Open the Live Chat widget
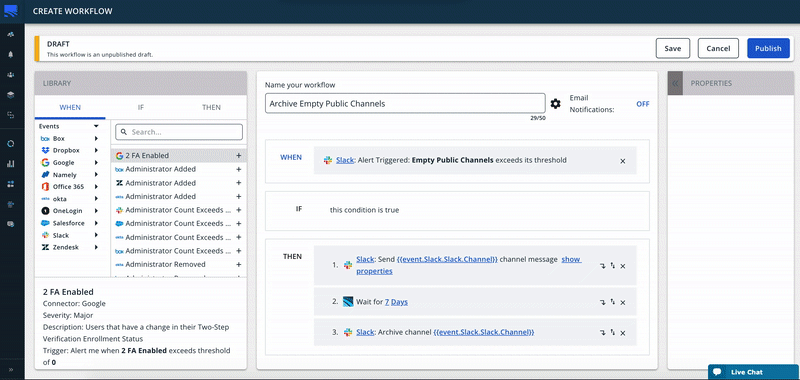Screen dimensions: 800x380 click(x=754, y=372)
